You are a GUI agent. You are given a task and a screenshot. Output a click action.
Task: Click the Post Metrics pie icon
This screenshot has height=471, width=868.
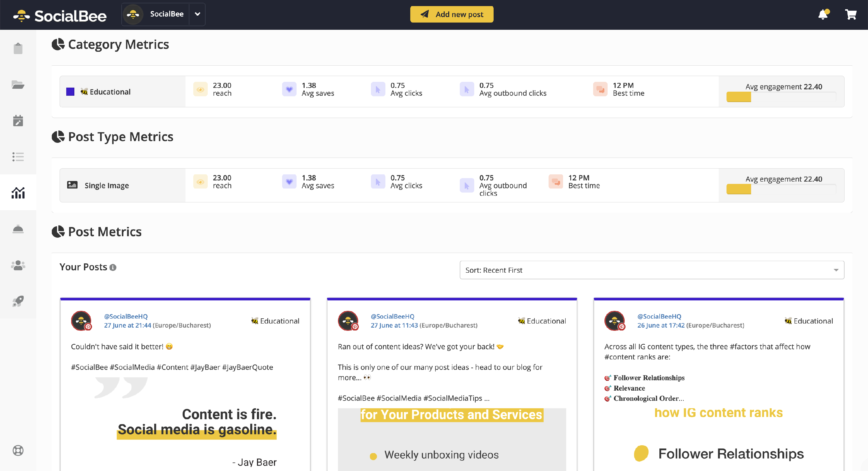pos(58,232)
